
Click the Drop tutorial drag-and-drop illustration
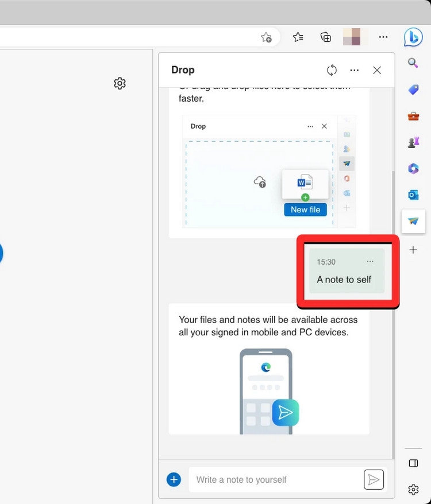point(269,171)
